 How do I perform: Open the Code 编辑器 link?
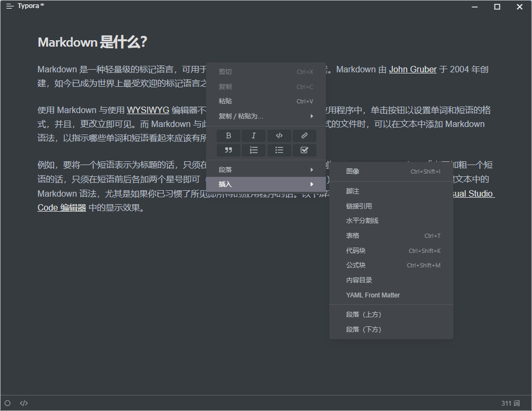(x=62, y=207)
